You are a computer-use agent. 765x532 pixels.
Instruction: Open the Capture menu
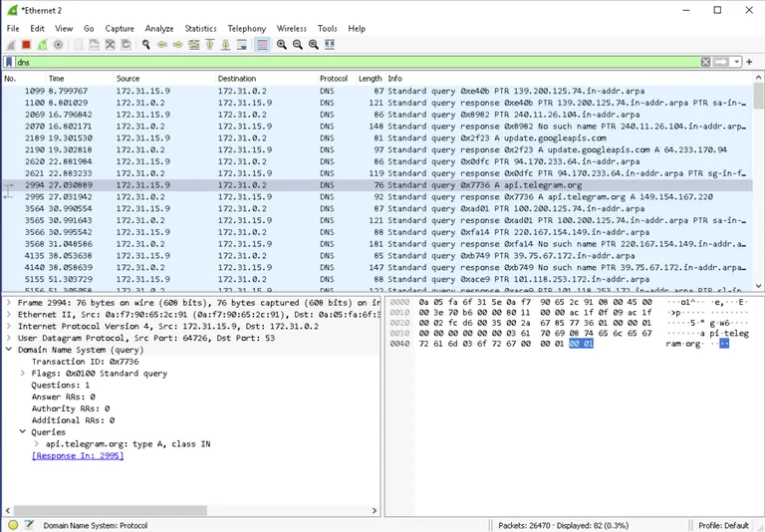tap(120, 28)
